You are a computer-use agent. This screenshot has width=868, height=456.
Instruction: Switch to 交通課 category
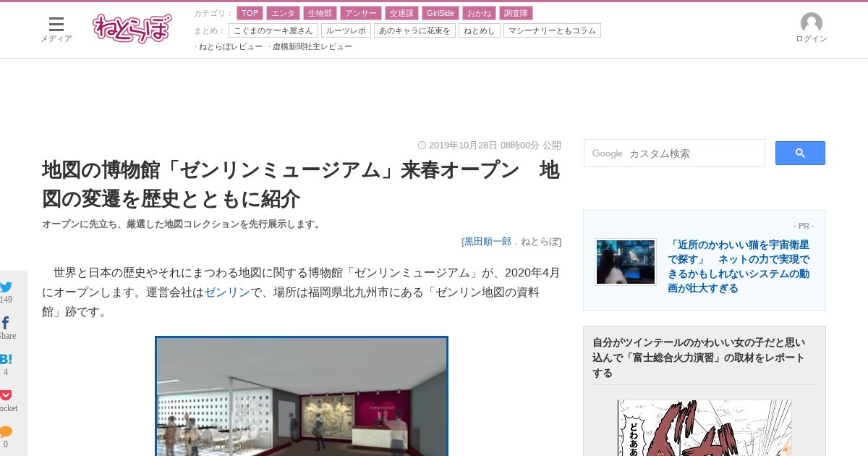[401, 13]
